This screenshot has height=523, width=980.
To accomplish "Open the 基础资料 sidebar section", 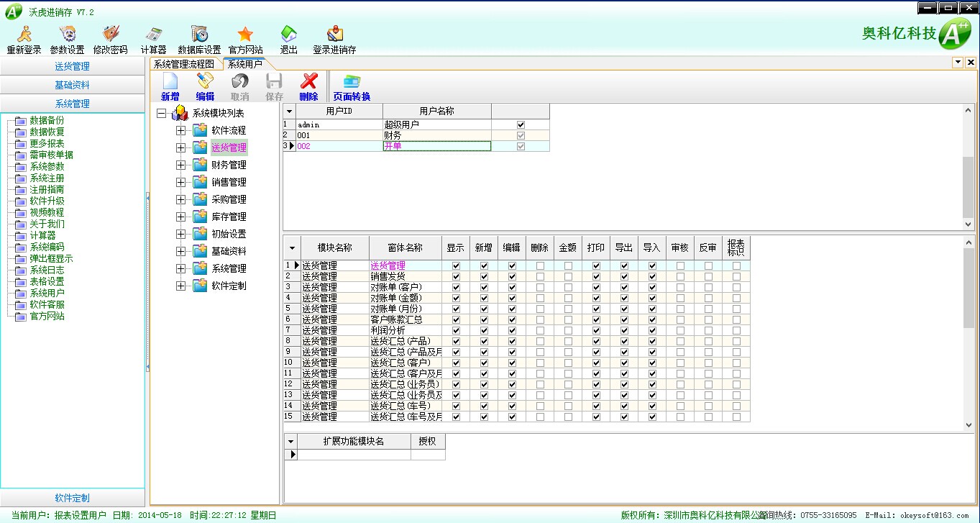I will point(73,85).
